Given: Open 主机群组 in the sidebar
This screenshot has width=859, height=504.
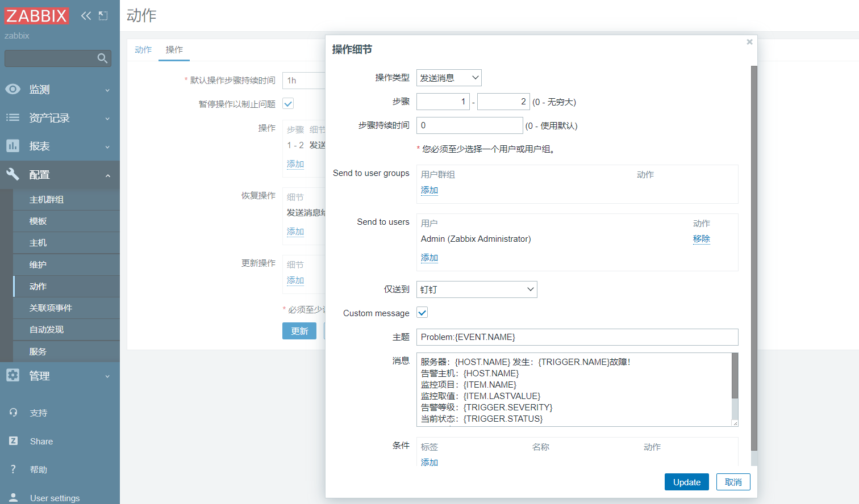Looking at the screenshot, I should [x=66, y=200].
